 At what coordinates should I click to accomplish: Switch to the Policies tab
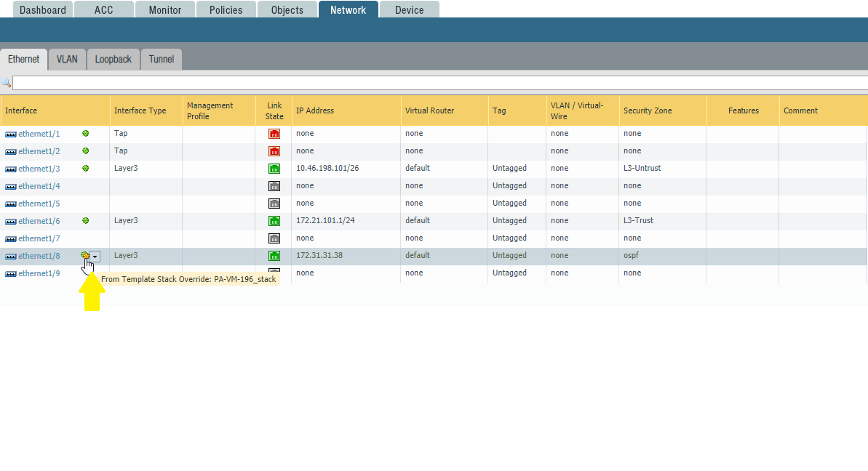coord(226,10)
